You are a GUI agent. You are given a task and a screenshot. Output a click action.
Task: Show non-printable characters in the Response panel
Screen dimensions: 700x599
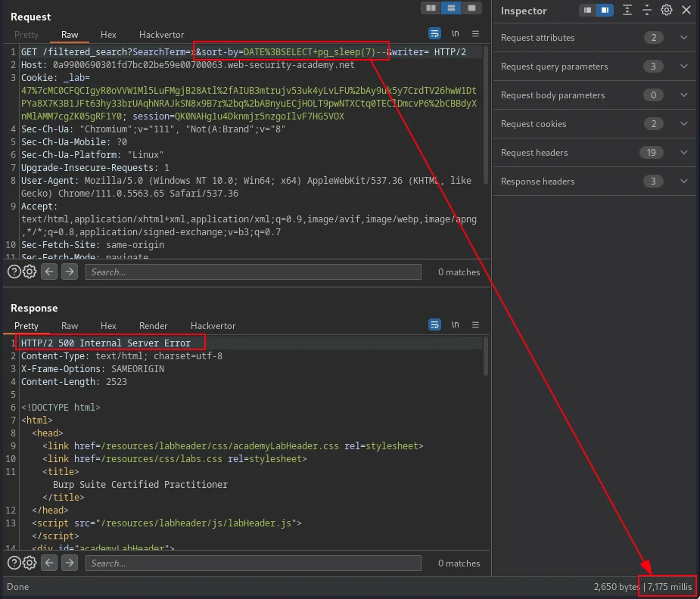pyautogui.click(x=455, y=325)
